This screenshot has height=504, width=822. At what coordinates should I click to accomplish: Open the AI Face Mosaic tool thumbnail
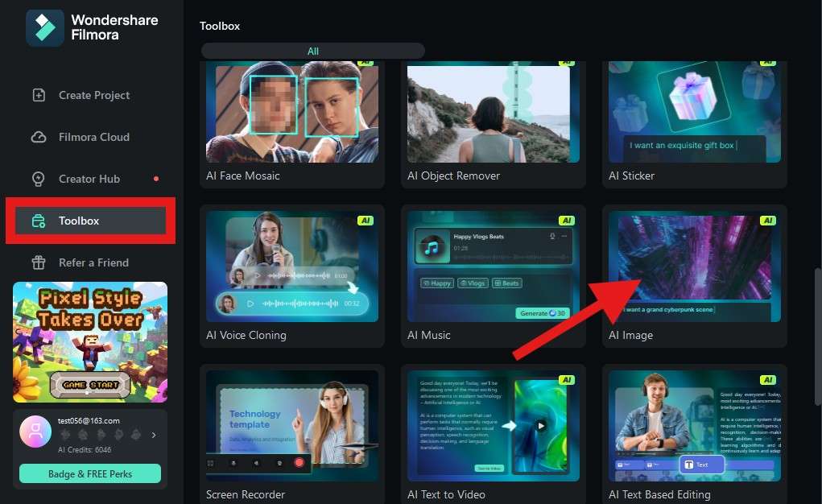click(292, 112)
